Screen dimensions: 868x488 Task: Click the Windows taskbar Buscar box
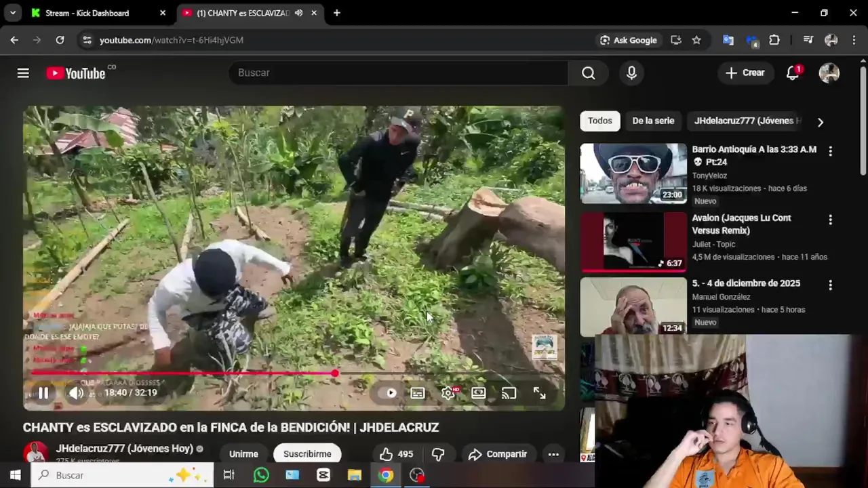coord(122,475)
